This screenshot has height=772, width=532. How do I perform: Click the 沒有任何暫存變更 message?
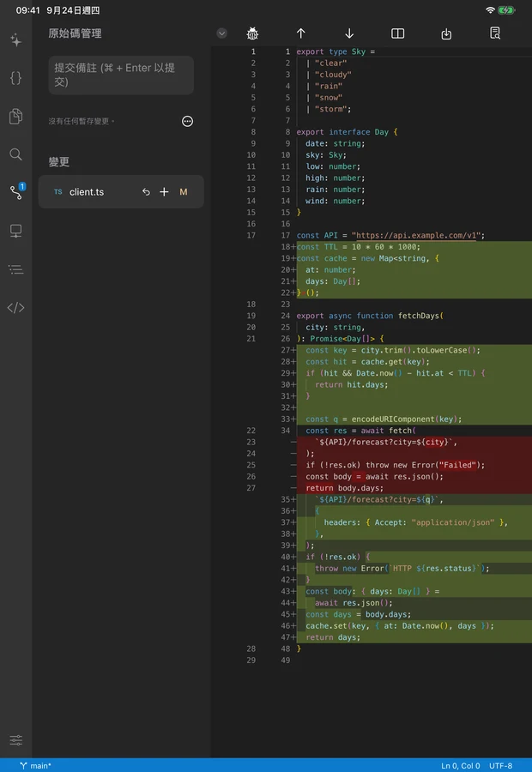81,121
